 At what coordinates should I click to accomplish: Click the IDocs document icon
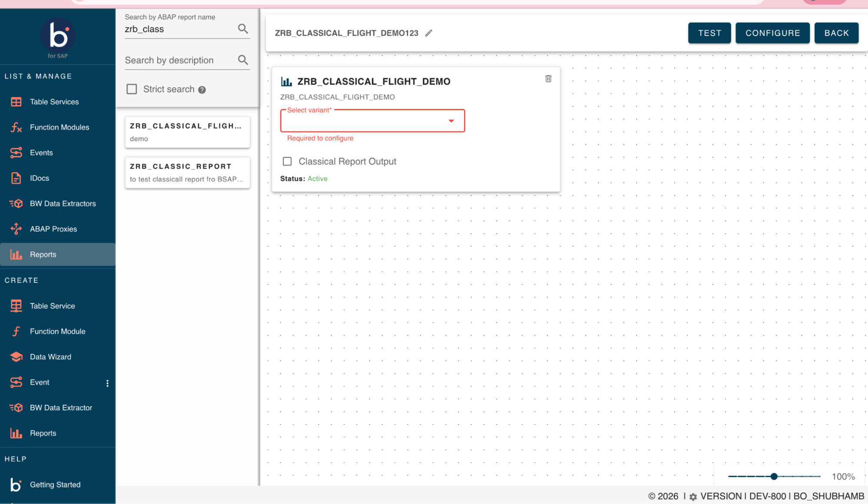16,178
